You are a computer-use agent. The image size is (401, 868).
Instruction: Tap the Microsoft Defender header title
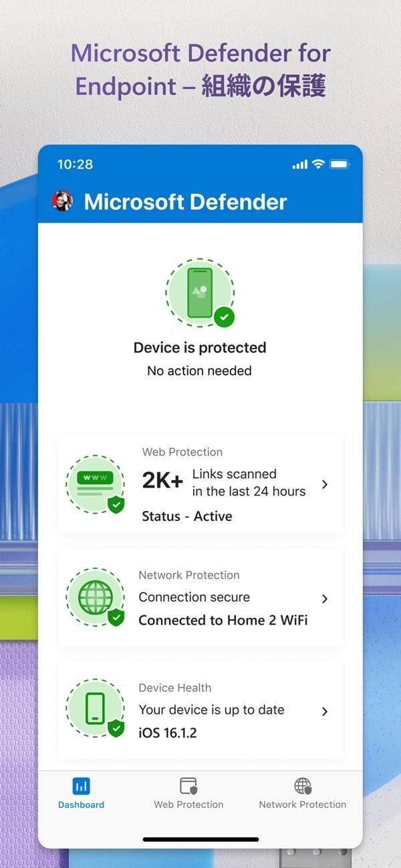(x=185, y=202)
